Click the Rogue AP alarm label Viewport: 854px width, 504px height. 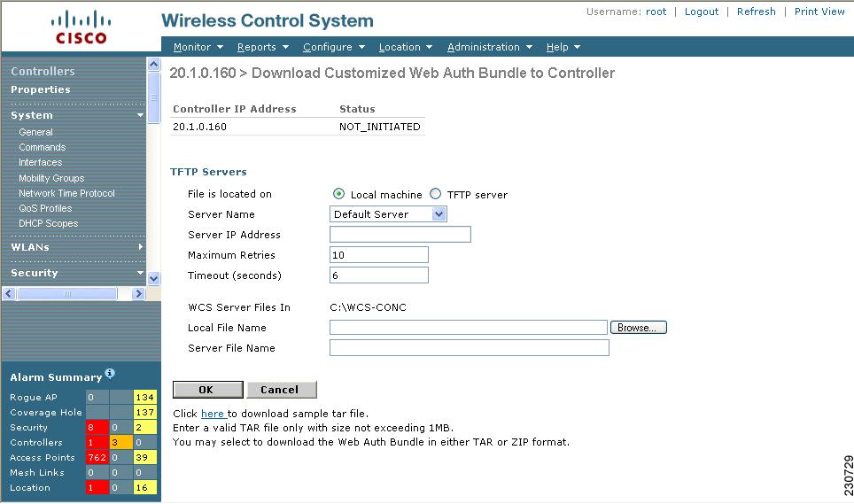click(x=34, y=398)
